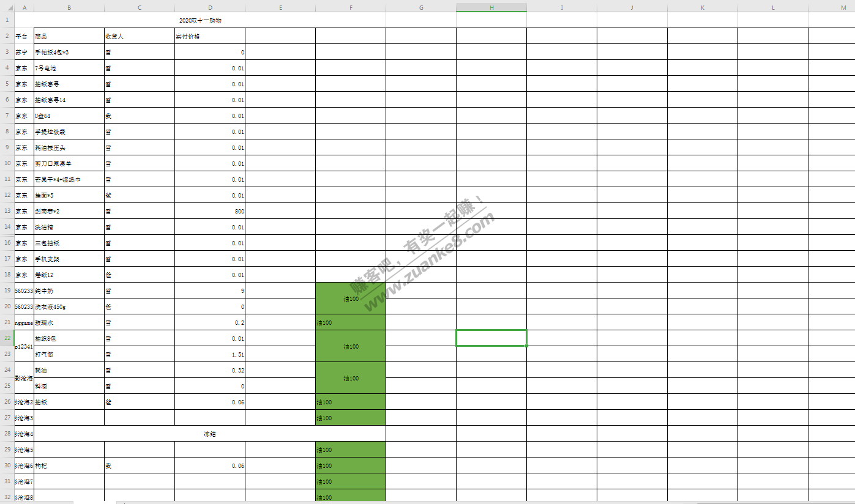This screenshot has width=855, height=504.
Task: Select the '三包抽纸' cell
Action: [x=69, y=243]
